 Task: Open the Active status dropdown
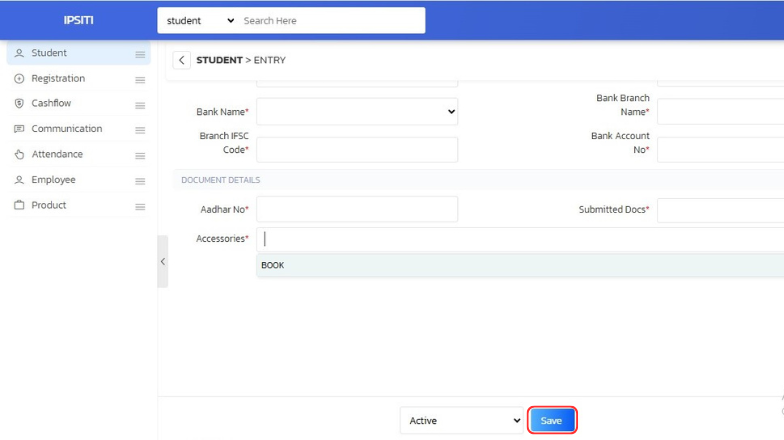pos(461,421)
